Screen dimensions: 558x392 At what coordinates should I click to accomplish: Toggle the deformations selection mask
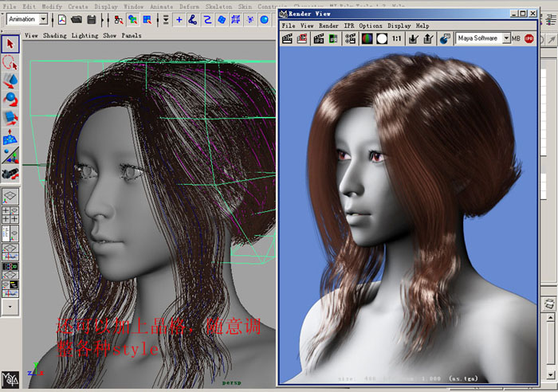point(236,20)
